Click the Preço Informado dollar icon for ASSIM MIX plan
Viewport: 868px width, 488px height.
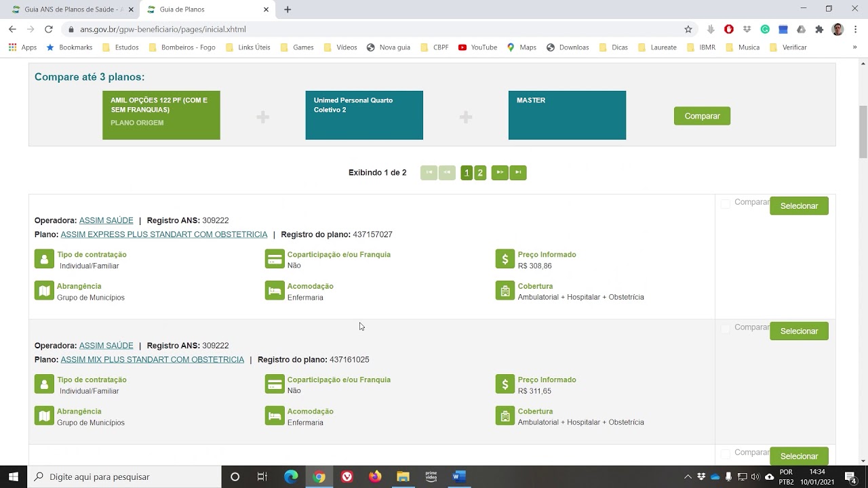[x=505, y=384]
